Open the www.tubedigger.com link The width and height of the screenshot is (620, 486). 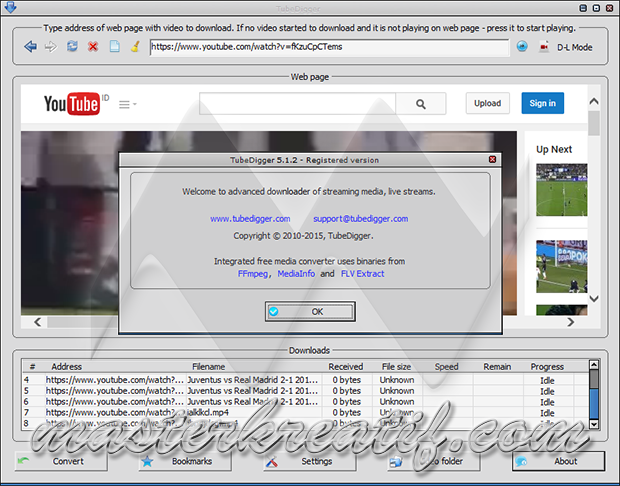(250, 219)
